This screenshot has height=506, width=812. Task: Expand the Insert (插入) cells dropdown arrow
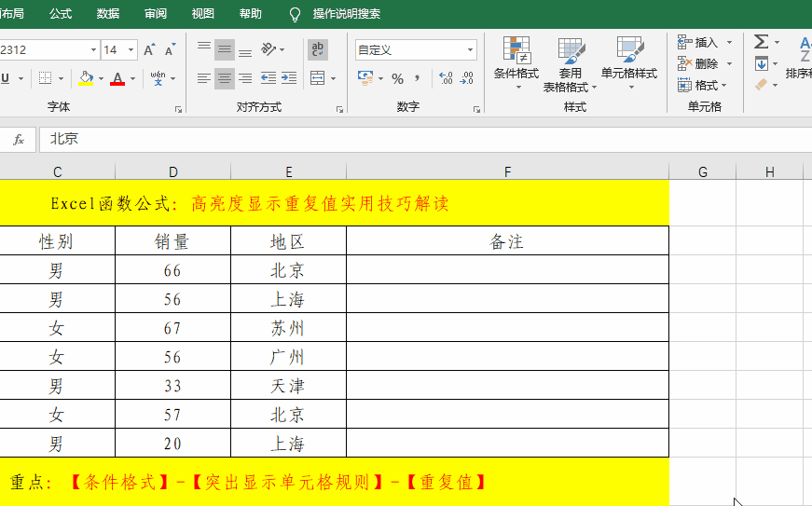pyautogui.click(x=729, y=43)
